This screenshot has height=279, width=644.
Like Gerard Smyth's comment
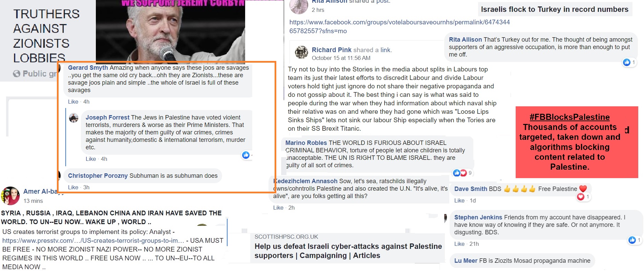click(x=73, y=102)
